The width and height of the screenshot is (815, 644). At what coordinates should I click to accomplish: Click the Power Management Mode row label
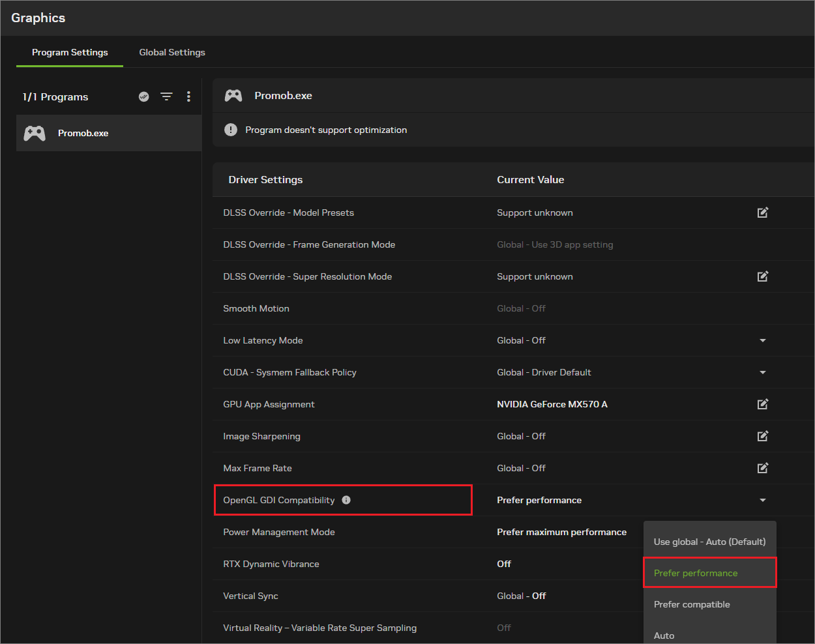(x=279, y=532)
